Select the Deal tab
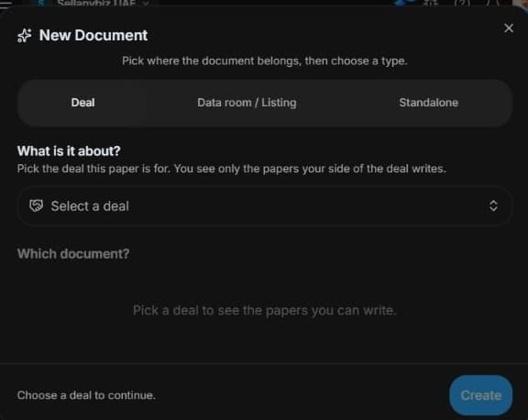 (82, 103)
